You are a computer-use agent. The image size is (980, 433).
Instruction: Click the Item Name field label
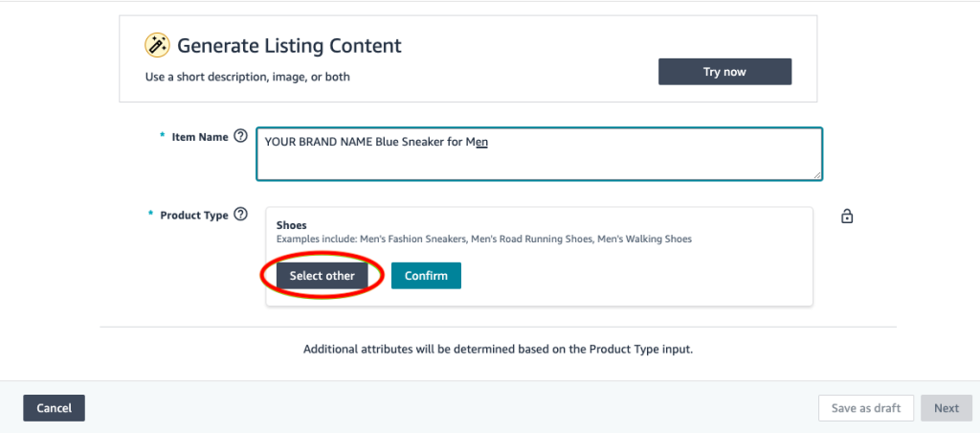(x=199, y=137)
